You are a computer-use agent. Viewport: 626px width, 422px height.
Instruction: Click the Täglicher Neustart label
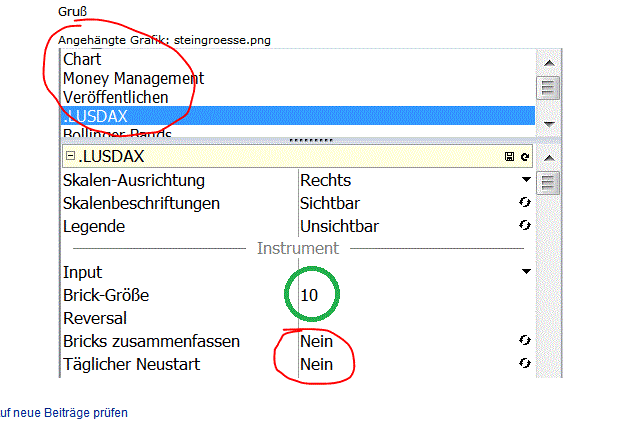pos(131,365)
